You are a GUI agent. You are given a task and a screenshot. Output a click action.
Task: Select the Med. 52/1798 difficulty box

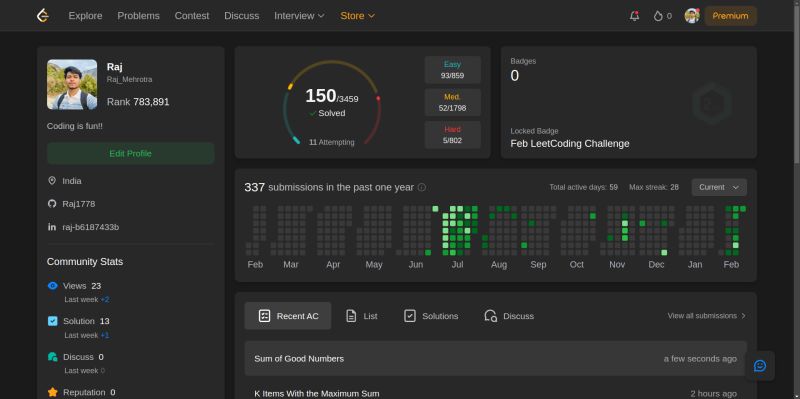tap(453, 102)
